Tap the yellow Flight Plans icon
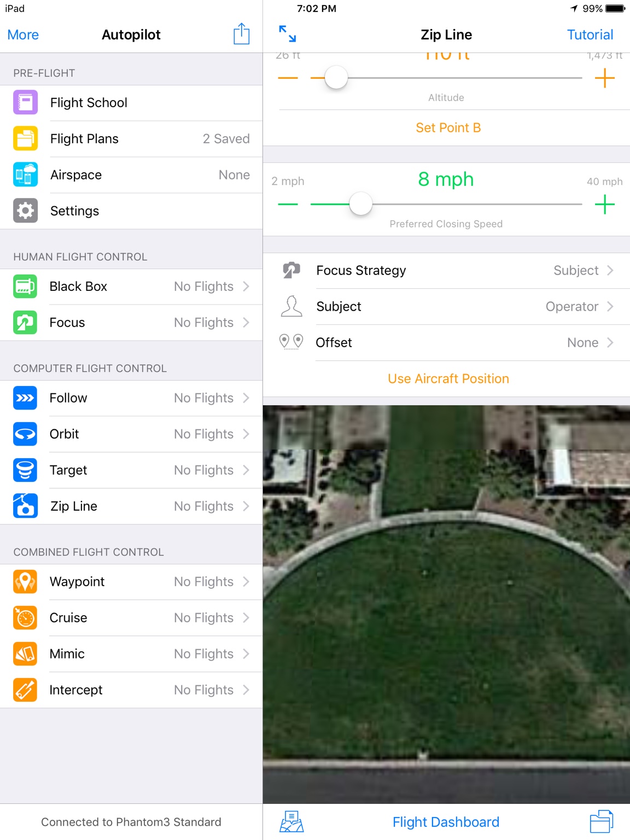 click(25, 138)
